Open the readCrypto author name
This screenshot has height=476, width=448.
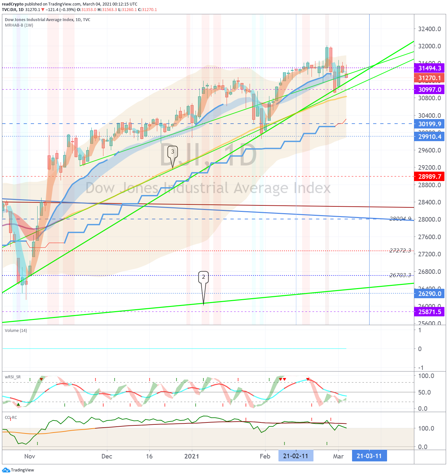coord(13,4)
